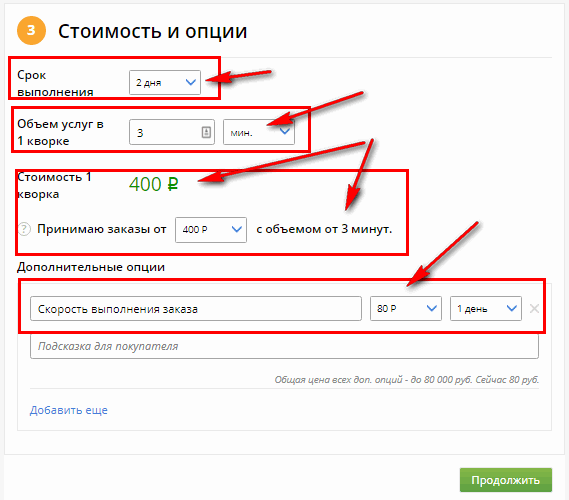Open the "400 Р" minimum order dropdown
Screen dimensions: 569x500
[211, 230]
